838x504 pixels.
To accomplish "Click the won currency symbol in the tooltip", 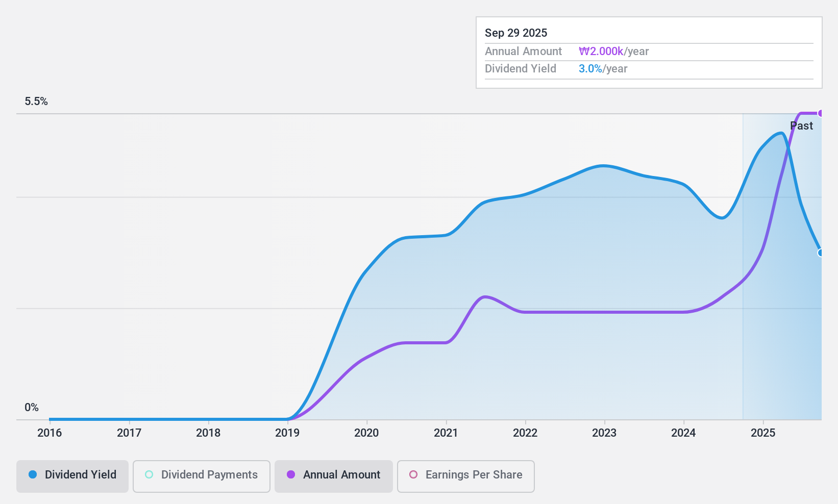I will coord(583,52).
